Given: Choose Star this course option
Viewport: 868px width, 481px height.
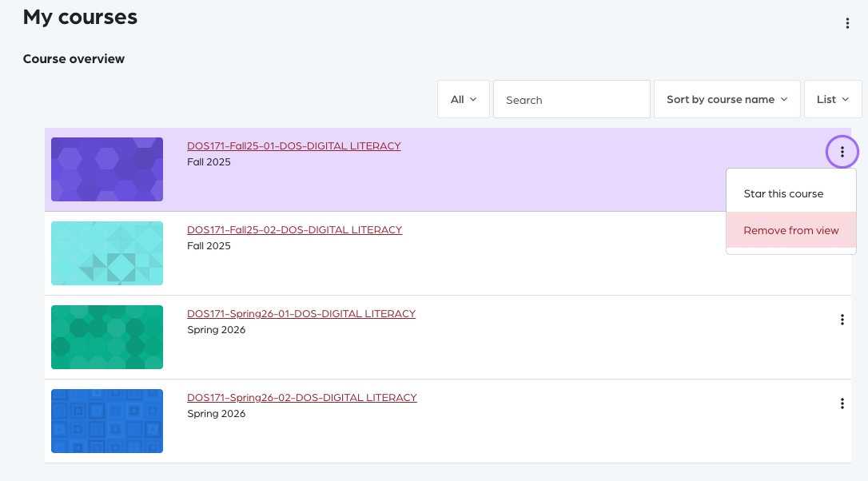Looking at the screenshot, I should point(791,193).
